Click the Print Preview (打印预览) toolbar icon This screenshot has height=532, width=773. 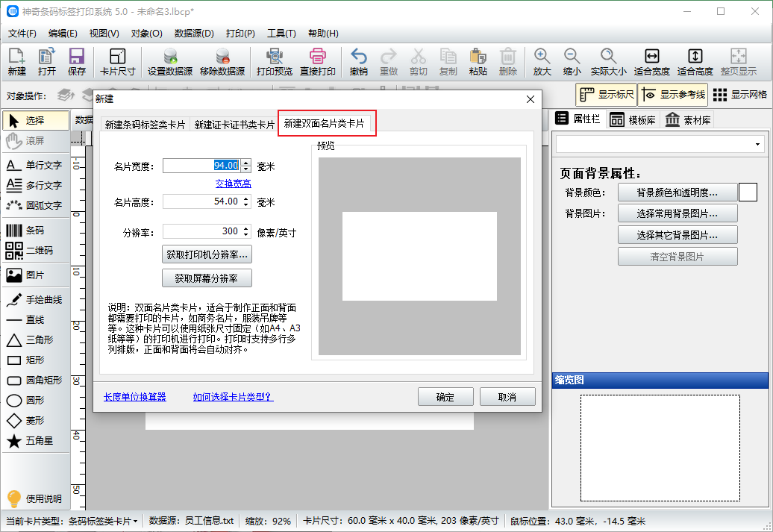coord(274,62)
